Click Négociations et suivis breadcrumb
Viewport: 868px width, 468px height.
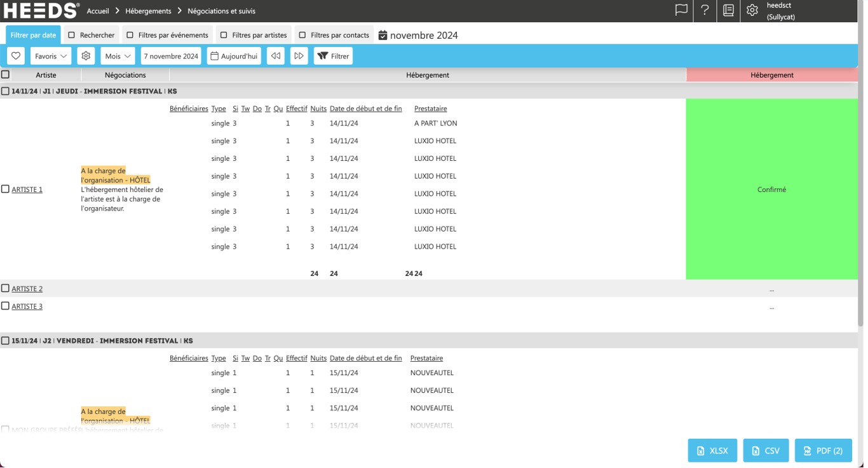(221, 11)
